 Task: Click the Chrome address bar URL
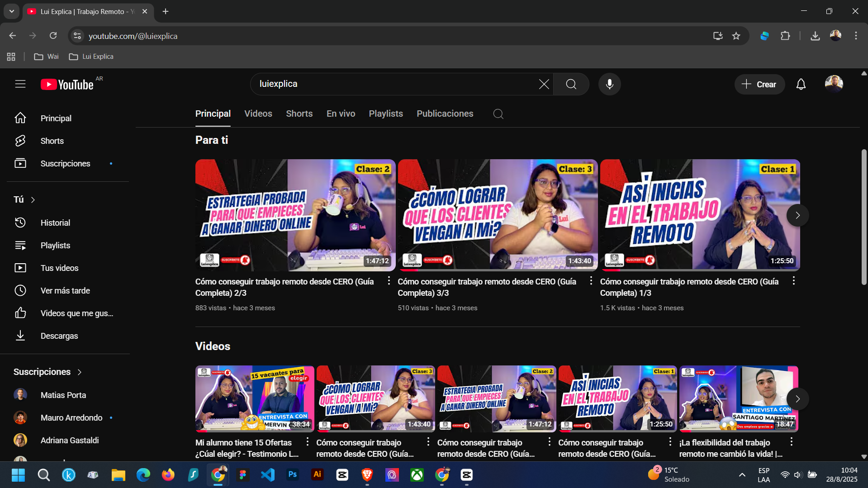pyautogui.click(x=133, y=36)
